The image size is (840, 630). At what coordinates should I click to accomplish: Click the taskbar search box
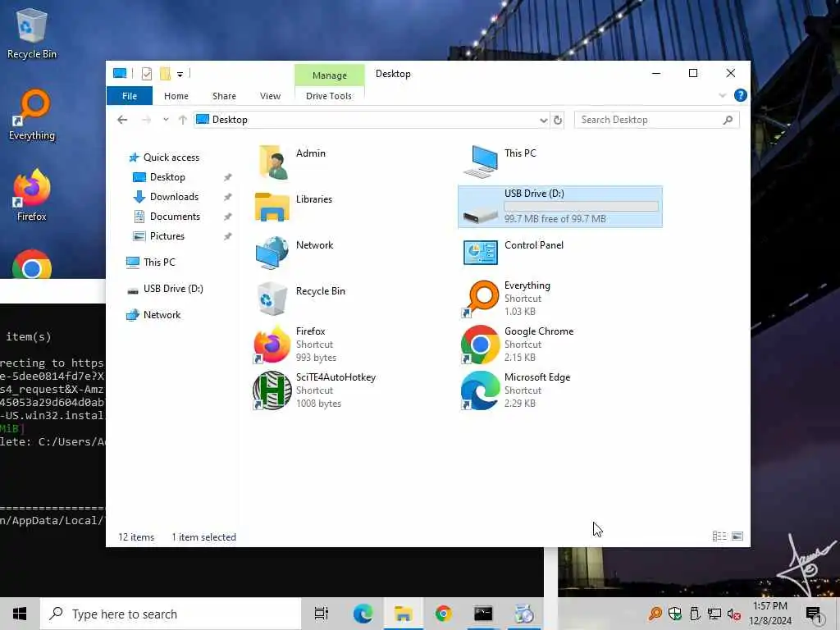[171, 614]
